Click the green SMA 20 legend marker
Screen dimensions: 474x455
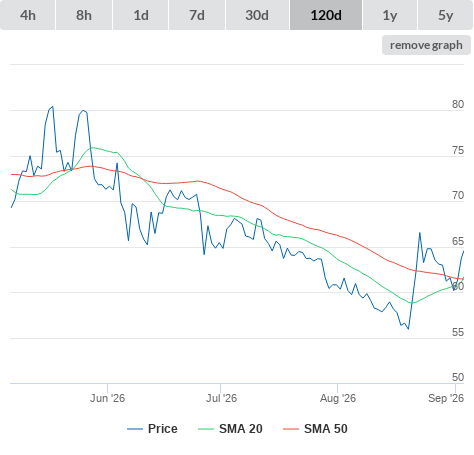[206, 429]
